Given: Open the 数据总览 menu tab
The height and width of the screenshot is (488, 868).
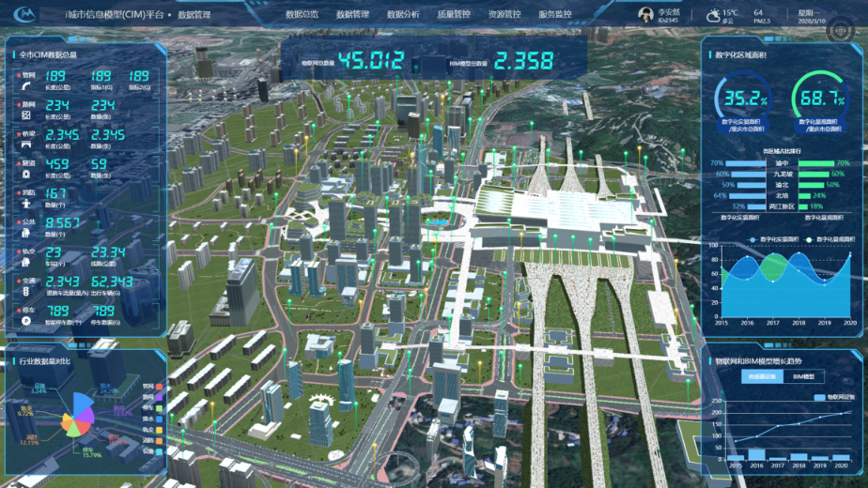Looking at the screenshot, I should pos(302,15).
